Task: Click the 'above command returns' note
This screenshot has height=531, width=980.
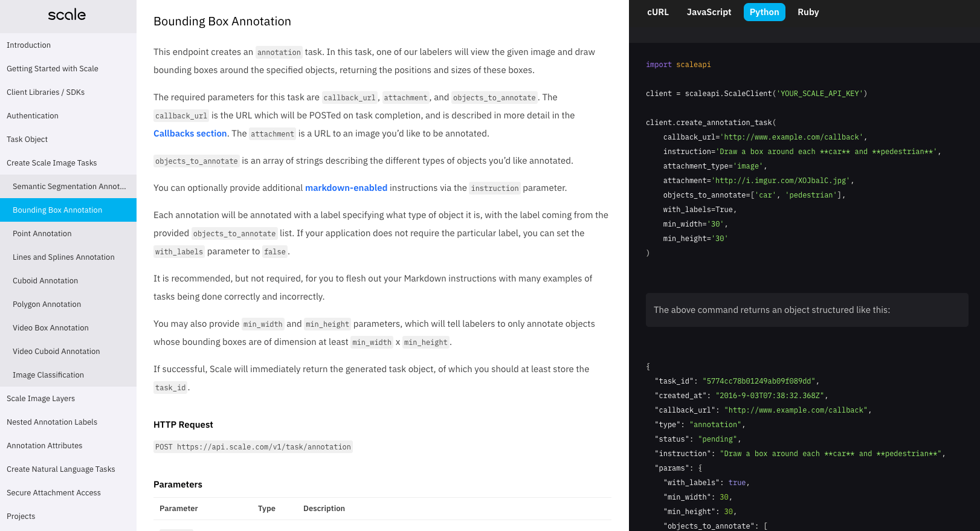Action: 807,310
